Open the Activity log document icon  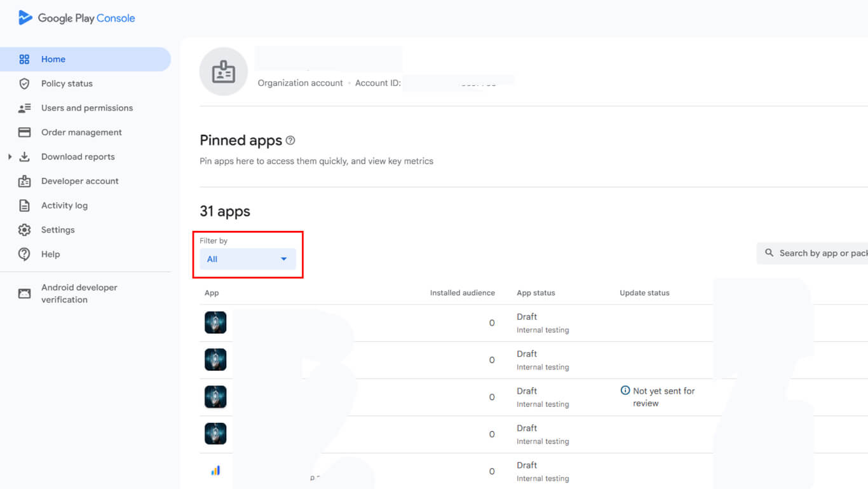point(24,205)
